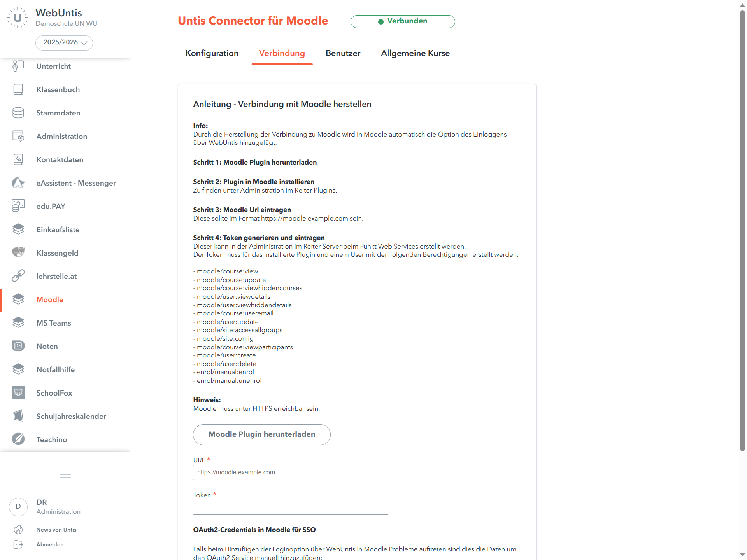Open the Noten grades icon
This screenshot has width=747, height=560.
pyautogui.click(x=18, y=346)
